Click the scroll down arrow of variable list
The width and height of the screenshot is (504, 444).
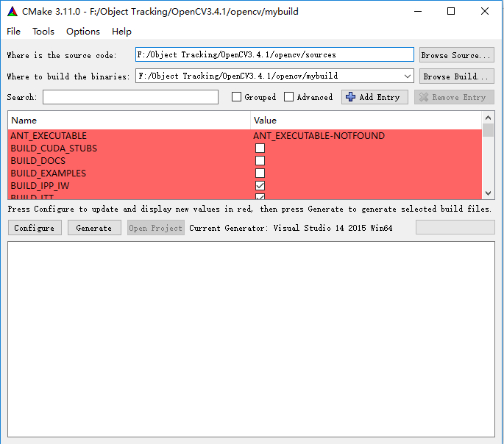(488, 193)
